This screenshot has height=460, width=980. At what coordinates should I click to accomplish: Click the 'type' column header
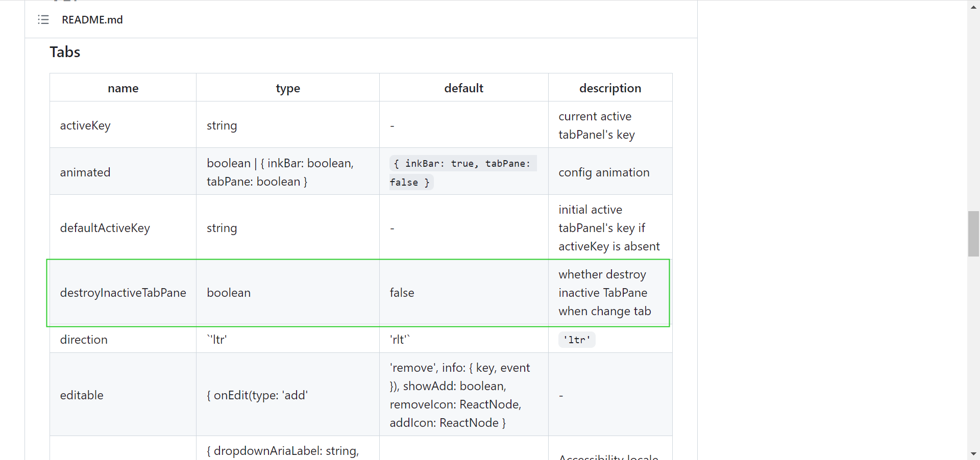point(287,88)
